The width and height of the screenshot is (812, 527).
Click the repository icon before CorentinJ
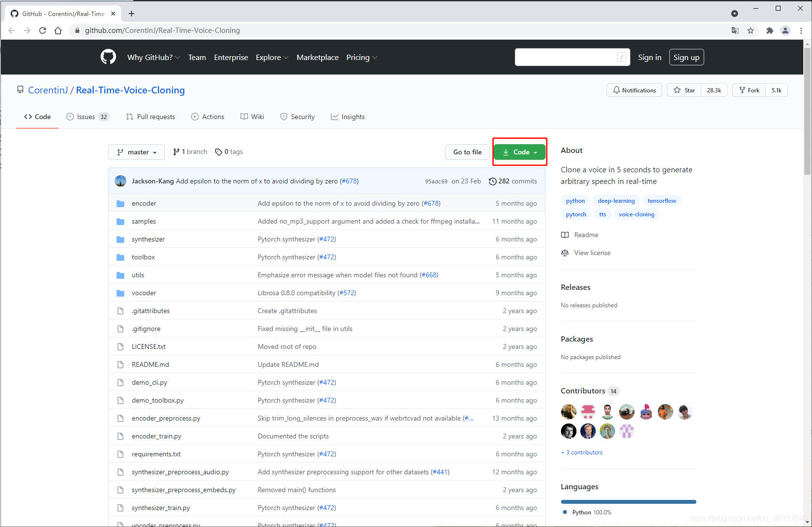pos(20,90)
